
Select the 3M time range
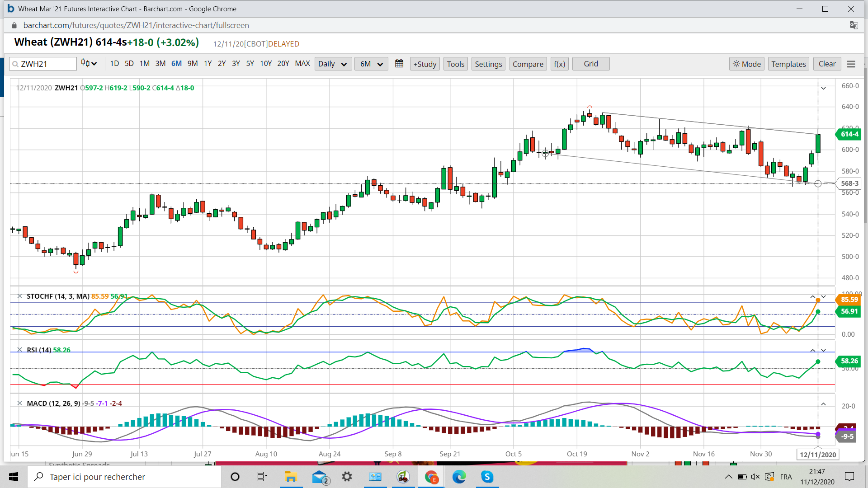160,64
